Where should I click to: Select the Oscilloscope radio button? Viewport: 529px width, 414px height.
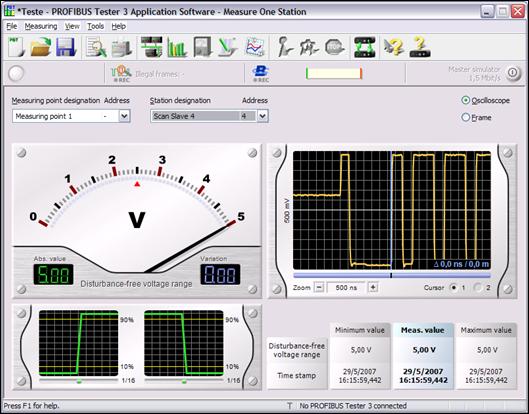pos(466,100)
